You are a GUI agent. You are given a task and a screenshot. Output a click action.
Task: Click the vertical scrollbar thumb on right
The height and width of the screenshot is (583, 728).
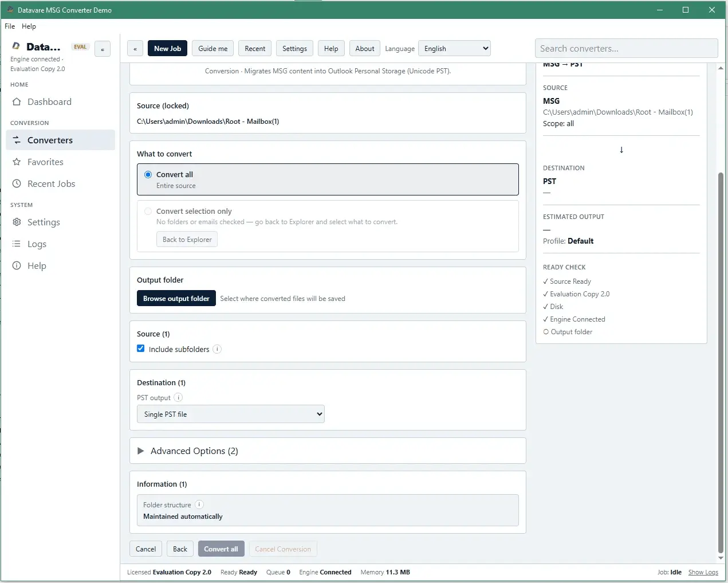pyautogui.click(x=721, y=362)
